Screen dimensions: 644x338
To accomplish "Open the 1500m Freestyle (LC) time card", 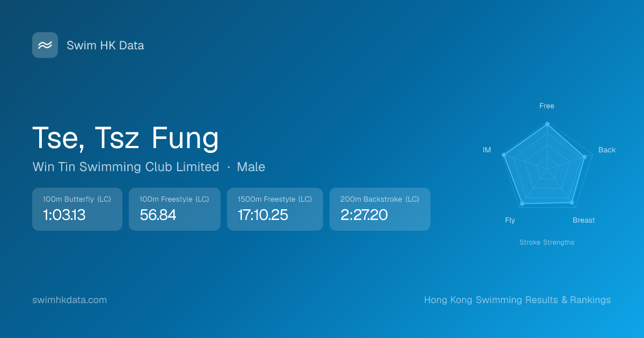I will coord(275,209).
